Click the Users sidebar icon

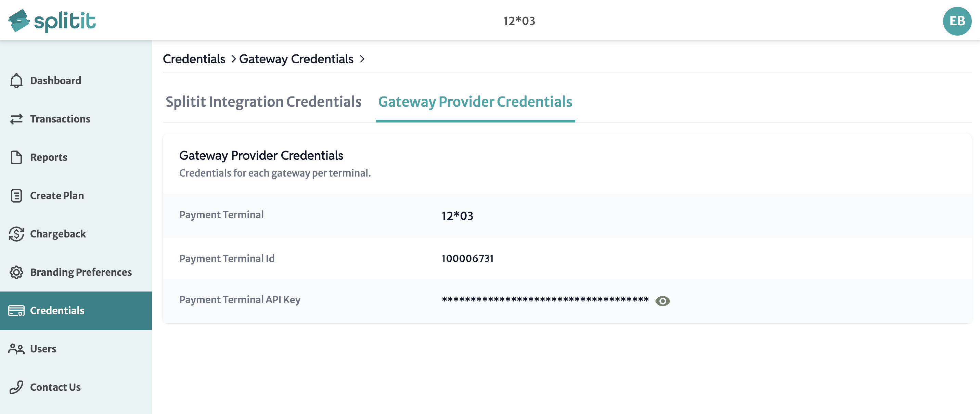[x=17, y=348]
